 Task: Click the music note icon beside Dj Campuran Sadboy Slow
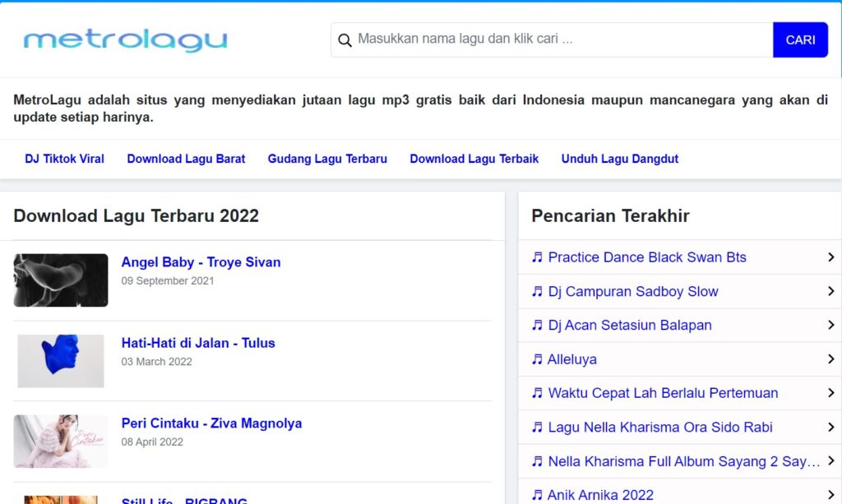[x=537, y=291]
